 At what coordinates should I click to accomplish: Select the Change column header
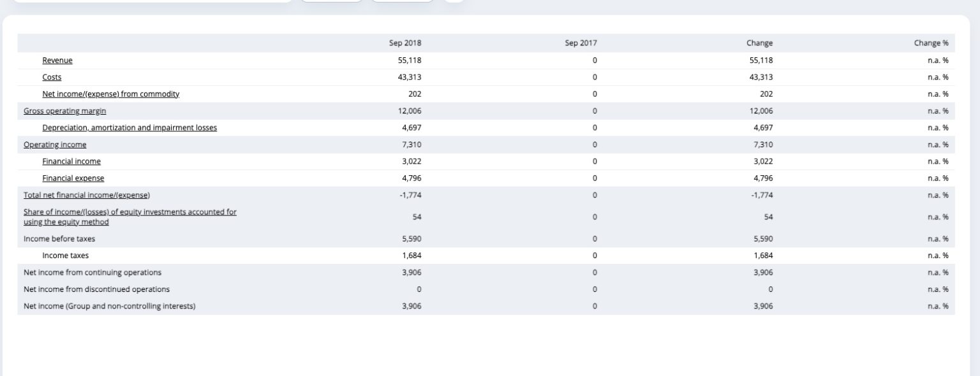point(759,43)
